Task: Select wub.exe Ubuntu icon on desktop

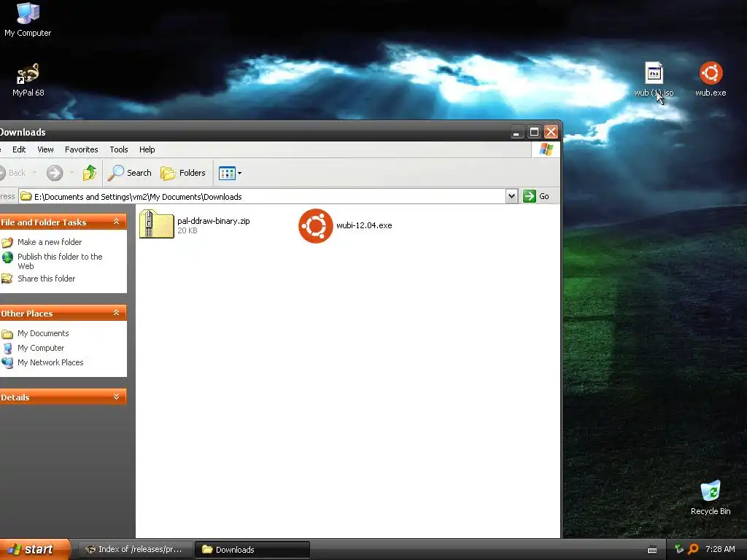Action: (x=711, y=79)
